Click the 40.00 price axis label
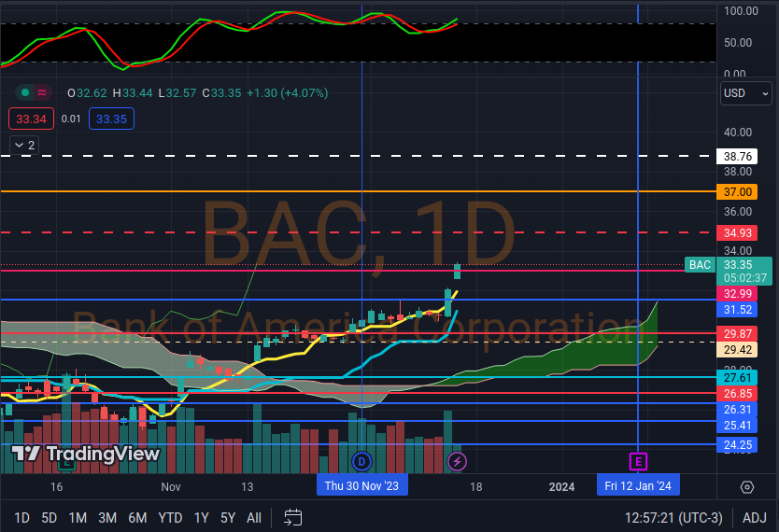Screen dimensions: 779x532 (x=738, y=132)
